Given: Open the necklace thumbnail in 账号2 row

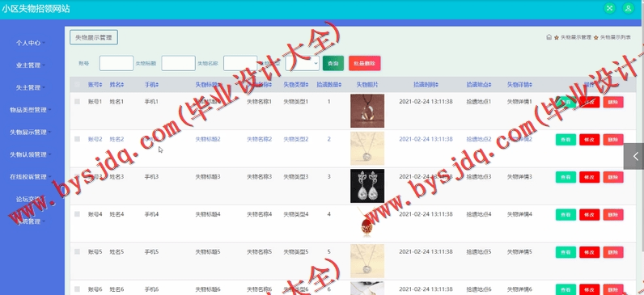Looking at the screenshot, I should pyautogui.click(x=367, y=149).
